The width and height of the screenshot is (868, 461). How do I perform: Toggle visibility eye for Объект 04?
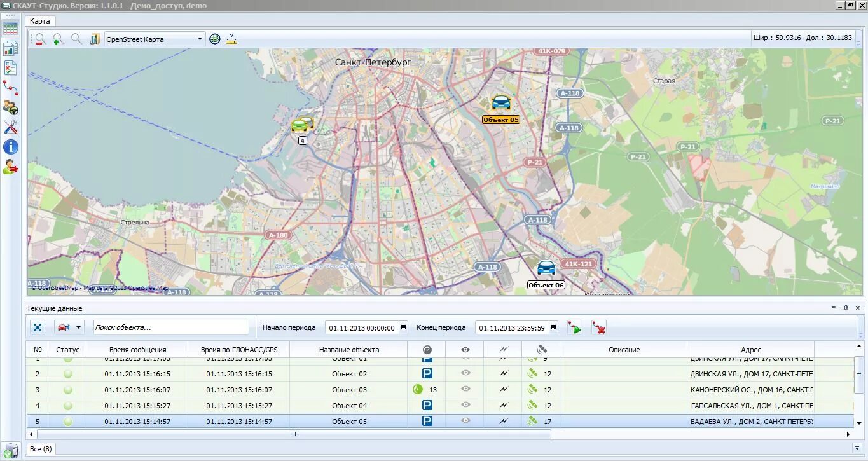465,405
